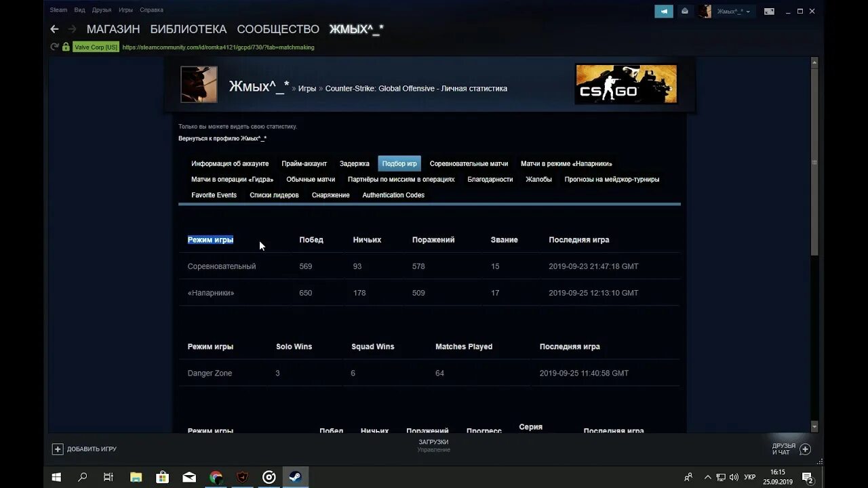
Task: Open Информация об аккаунте tab
Action: (230, 163)
